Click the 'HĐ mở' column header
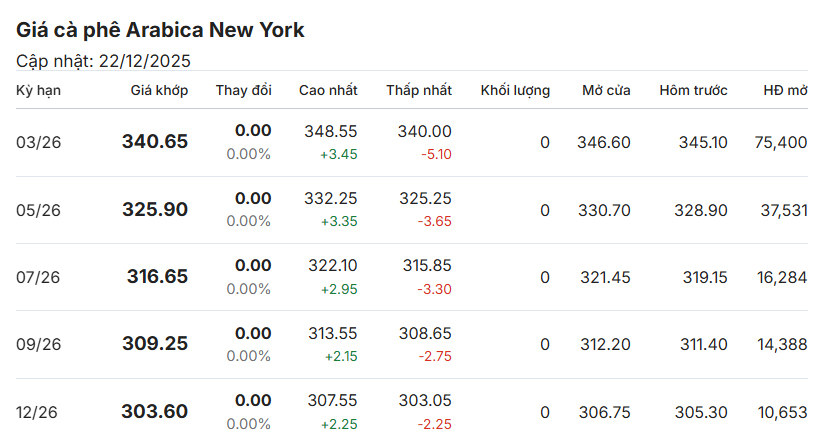825x440 pixels. (x=785, y=91)
